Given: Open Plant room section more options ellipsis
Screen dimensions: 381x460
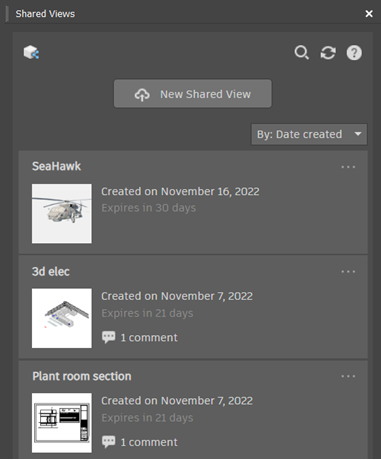Looking at the screenshot, I should pyautogui.click(x=348, y=376).
